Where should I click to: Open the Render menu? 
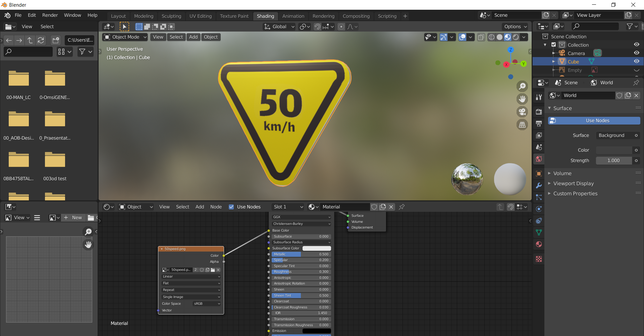tap(50, 15)
